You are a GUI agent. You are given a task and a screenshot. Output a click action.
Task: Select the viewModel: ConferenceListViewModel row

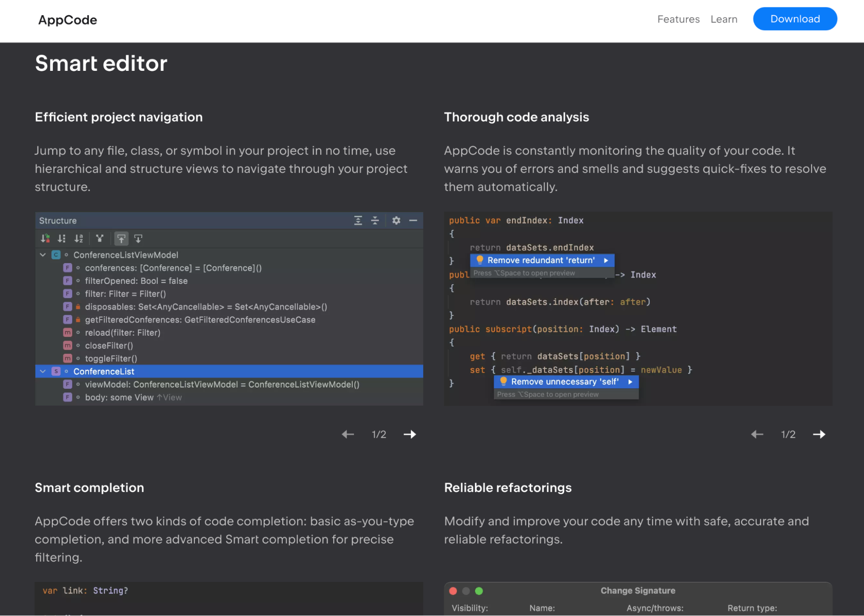[229, 384]
